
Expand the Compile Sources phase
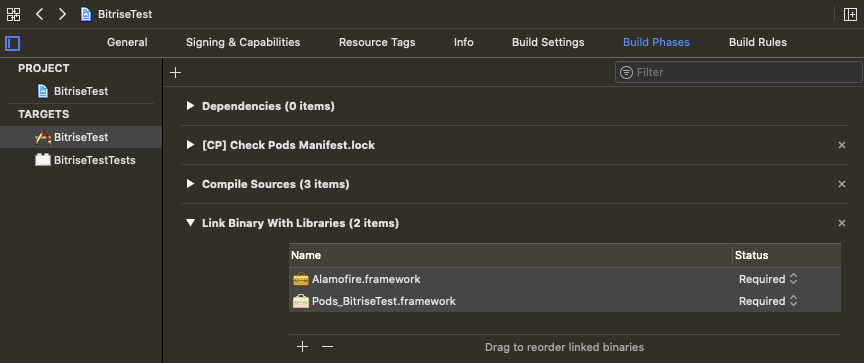coord(191,184)
